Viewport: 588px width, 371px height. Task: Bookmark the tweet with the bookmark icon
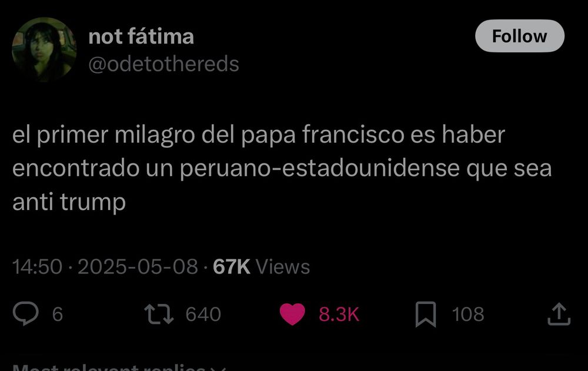[x=426, y=315]
